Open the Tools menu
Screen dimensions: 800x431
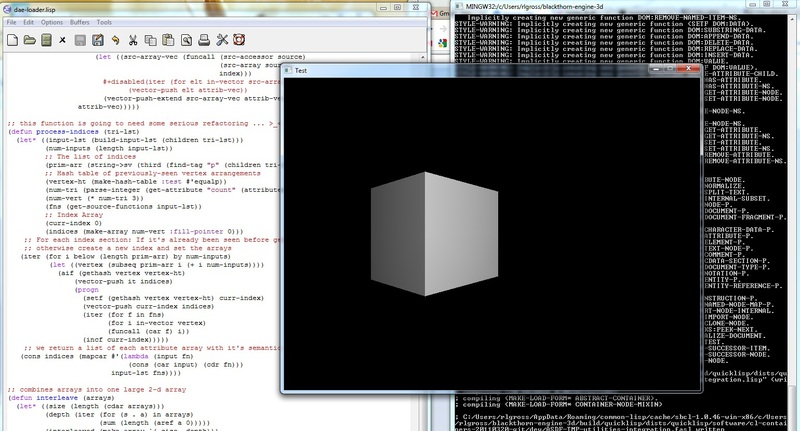click(x=104, y=22)
